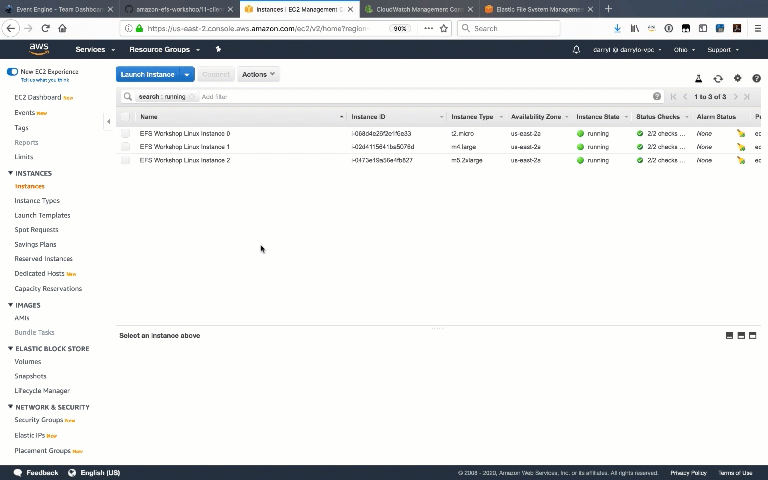This screenshot has width=768, height=480.
Task: Collapse the IMAGES sidebar section
Action: pyautogui.click(x=10, y=305)
